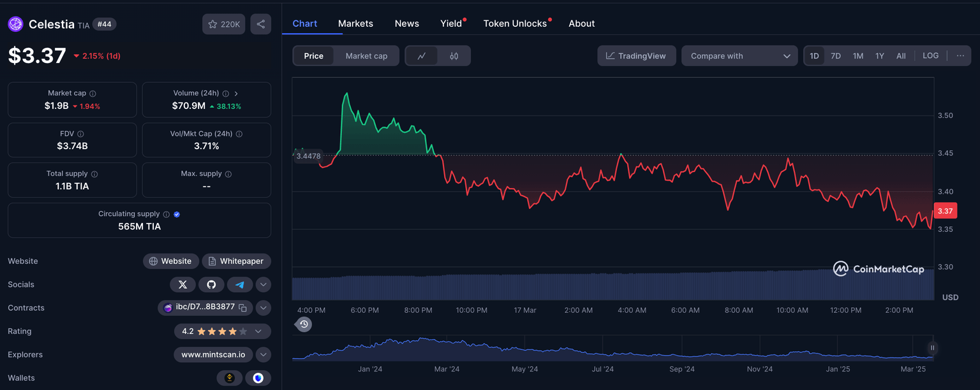980x390 pixels.
Task: Open the Whitepaper
Action: tap(236, 261)
